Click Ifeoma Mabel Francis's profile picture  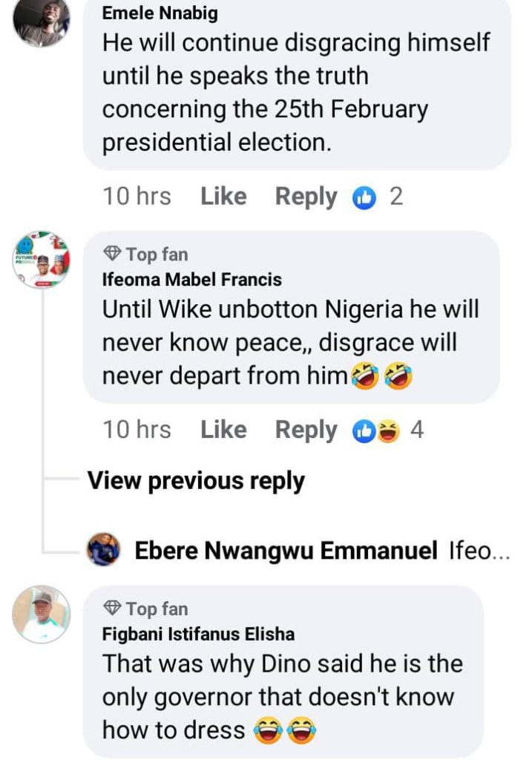[x=42, y=259]
